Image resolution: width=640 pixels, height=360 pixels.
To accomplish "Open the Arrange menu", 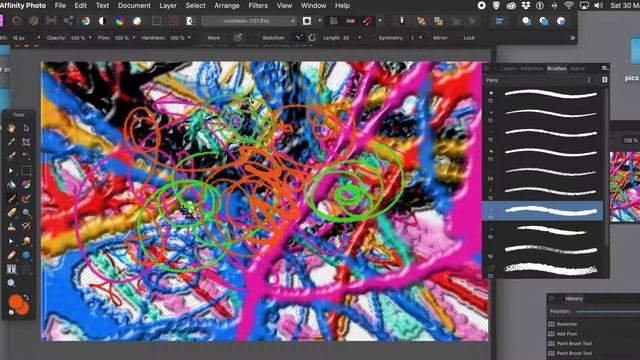I will [227, 6].
